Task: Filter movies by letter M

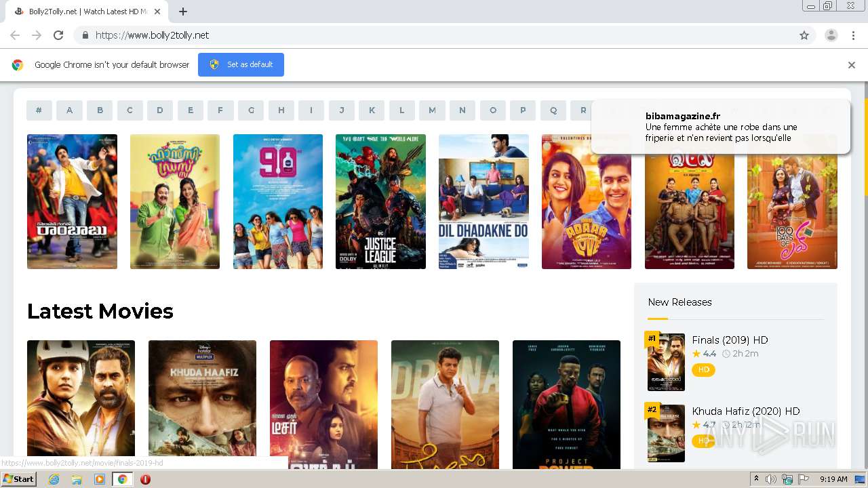Action: pos(432,110)
